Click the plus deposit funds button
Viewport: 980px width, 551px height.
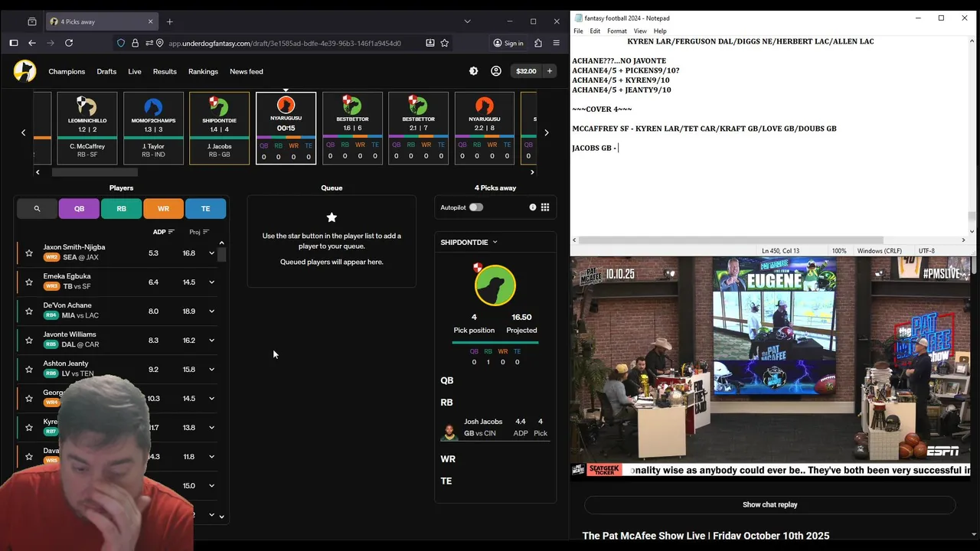click(549, 71)
